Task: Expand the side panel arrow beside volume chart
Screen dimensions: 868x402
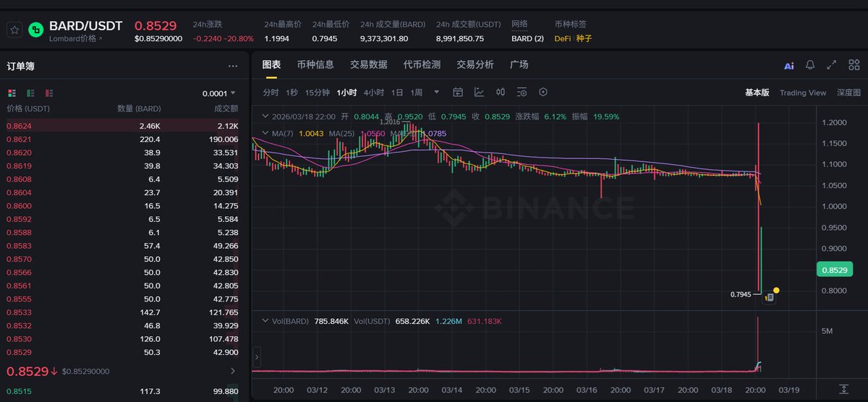Action: point(257,356)
